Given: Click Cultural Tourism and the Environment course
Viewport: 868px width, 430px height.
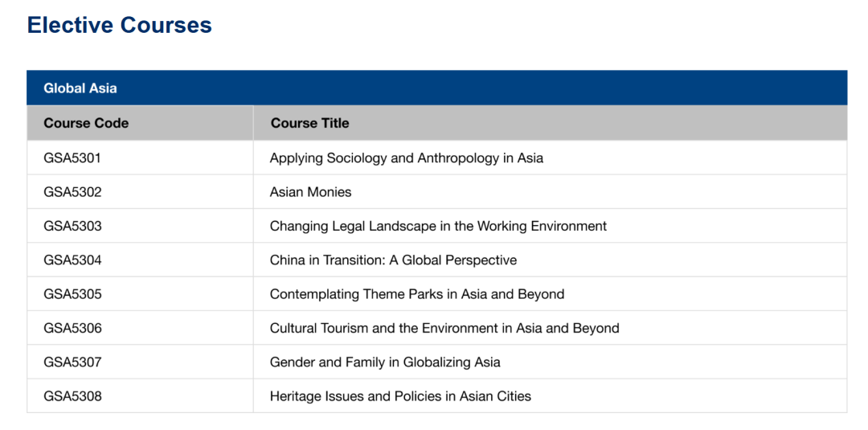Looking at the screenshot, I should (444, 328).
